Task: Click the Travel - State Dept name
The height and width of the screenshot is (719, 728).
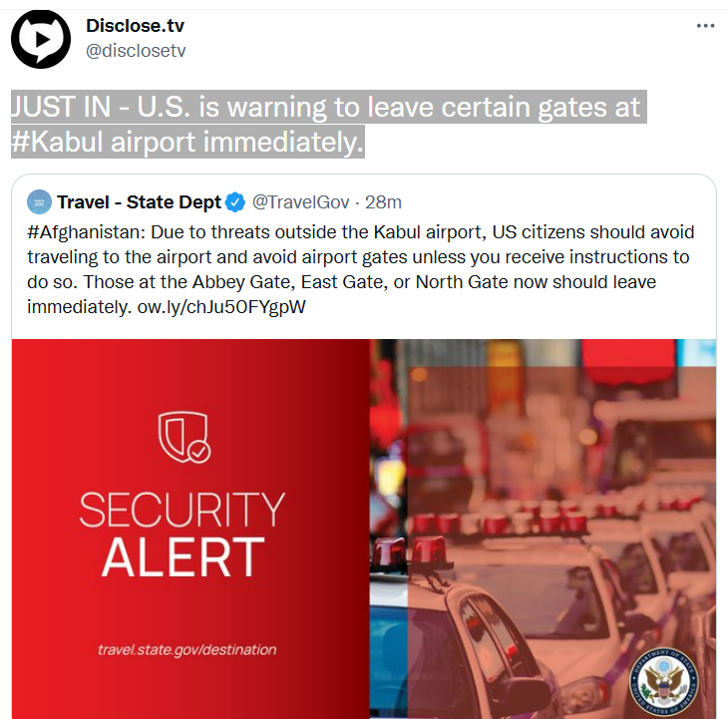Action: (139, 202)
